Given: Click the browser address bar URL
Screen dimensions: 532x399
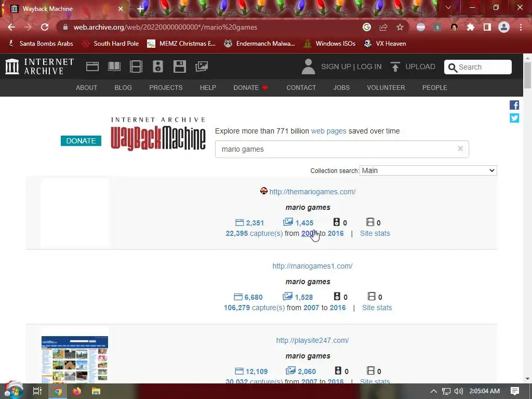Looking at the screenshot, I should pyautogui.click(x=166, y=27).
